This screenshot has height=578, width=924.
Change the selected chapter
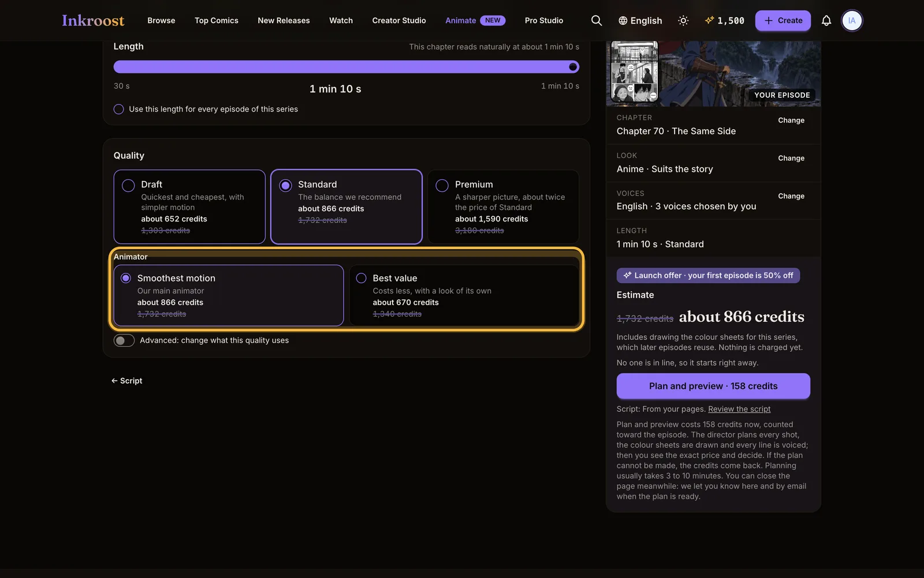coord(791,120)
